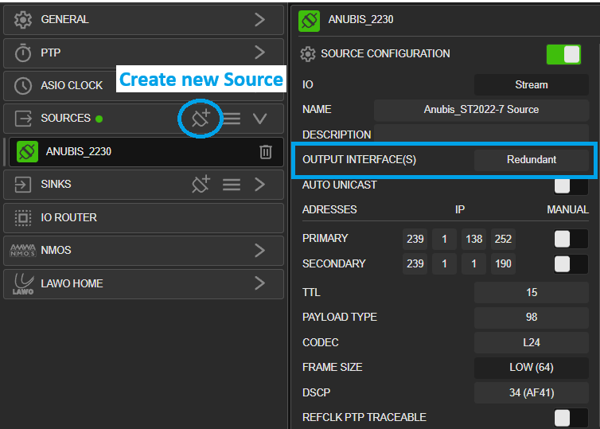Image resolution: width=600 pixels, height=429 pixels.
Task: Click the LAWO logo icon
Action: point(23,284)
